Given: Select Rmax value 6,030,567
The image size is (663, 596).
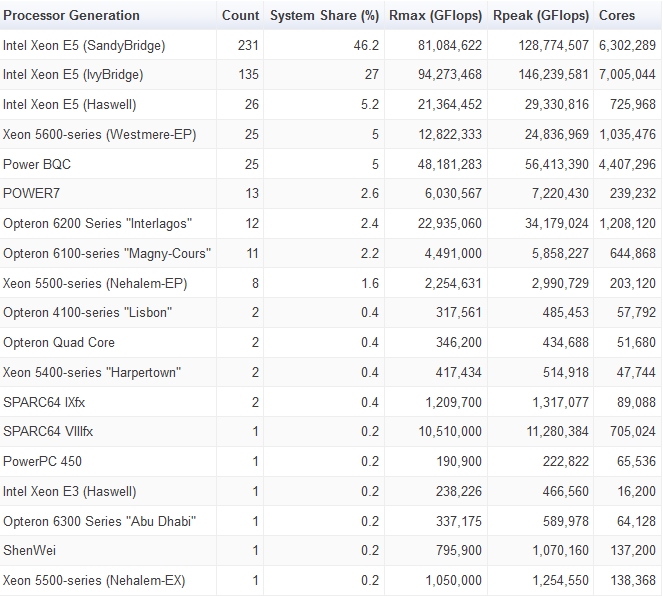Looking at the screenshot, I should [453, 194].
